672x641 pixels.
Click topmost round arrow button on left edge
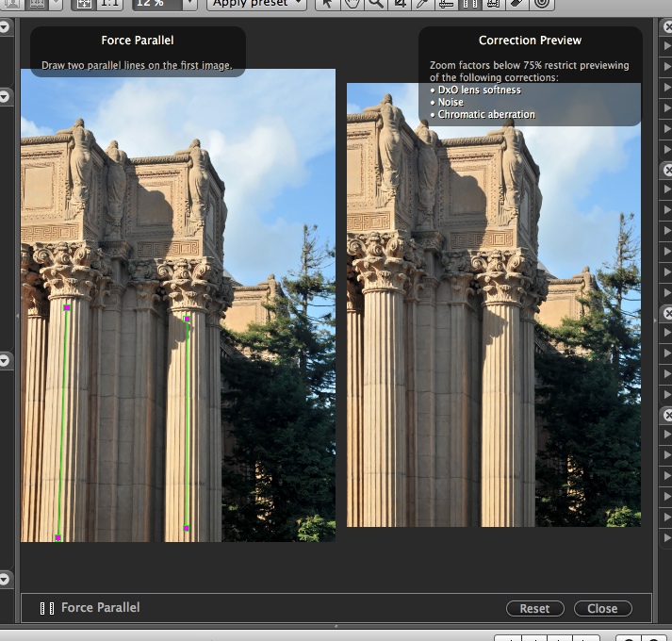(4, 27)
